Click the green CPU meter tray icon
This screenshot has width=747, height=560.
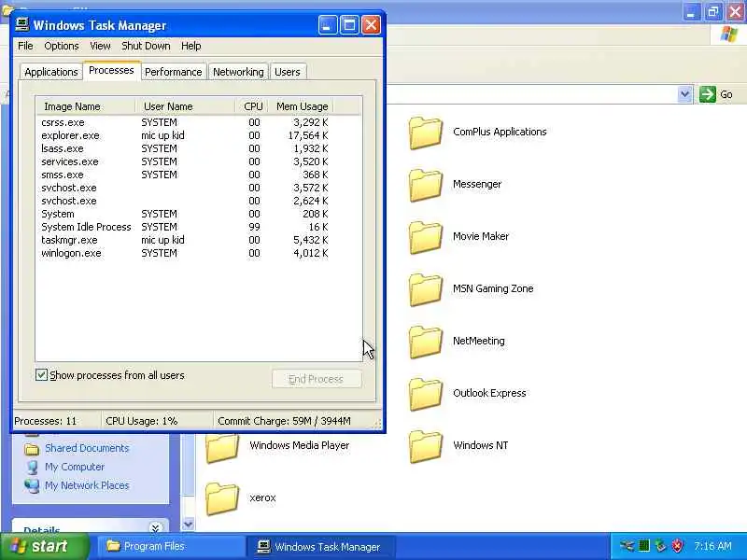[643, 546]
